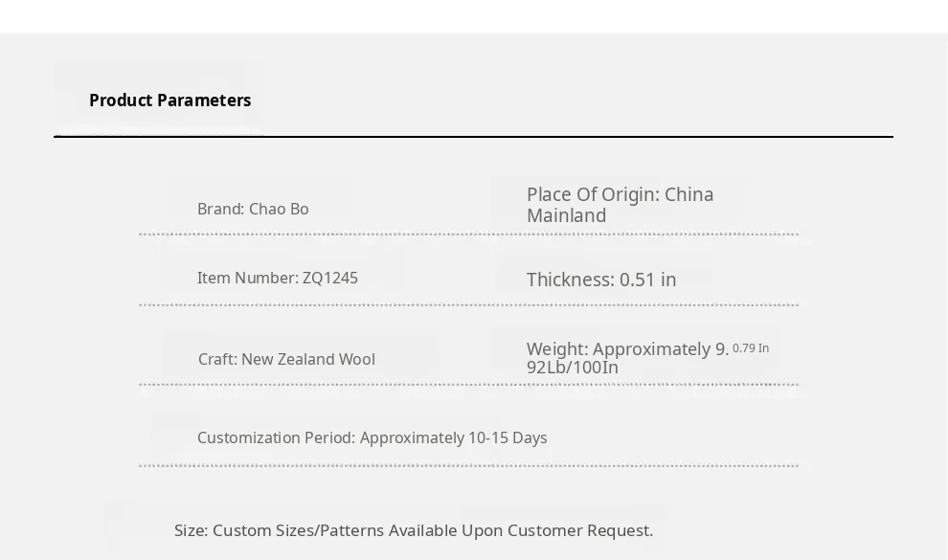This screenshot has height=560, width=948.
Task: Click the word Mainland in origin field
Action: [567, 215]
